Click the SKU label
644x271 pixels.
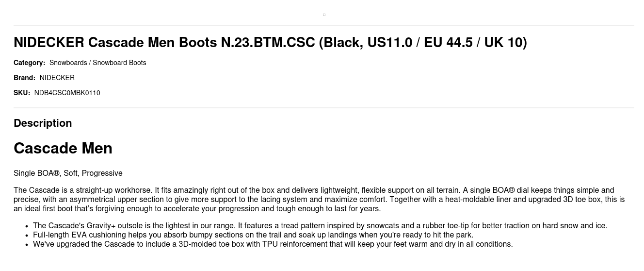(x=22, y=93)
